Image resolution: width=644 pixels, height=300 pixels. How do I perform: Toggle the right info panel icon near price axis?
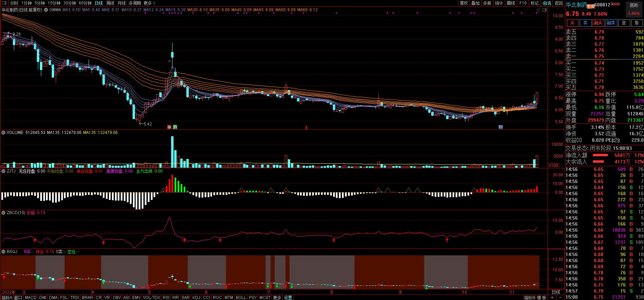click(544, 10)
